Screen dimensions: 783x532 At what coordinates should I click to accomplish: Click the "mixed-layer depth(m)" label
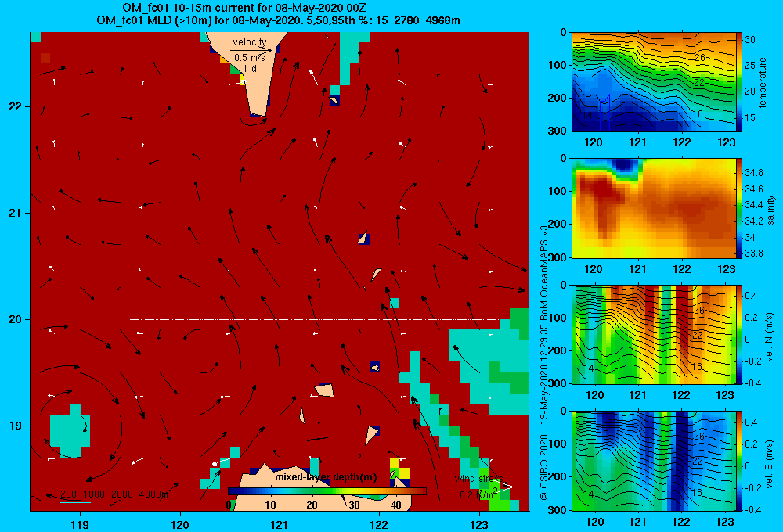coord(326,477)
